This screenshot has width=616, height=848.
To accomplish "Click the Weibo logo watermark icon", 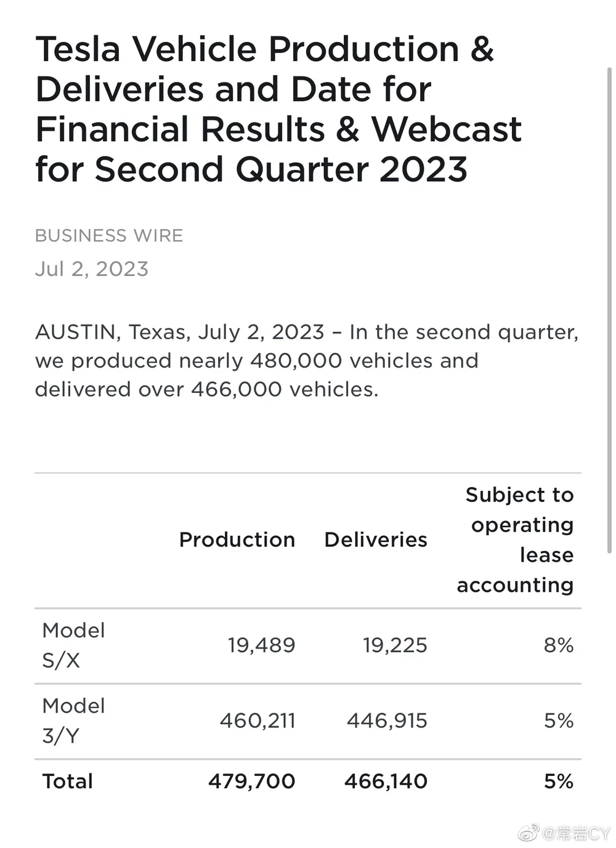I will pyautogui.click(x=528, y=834).
